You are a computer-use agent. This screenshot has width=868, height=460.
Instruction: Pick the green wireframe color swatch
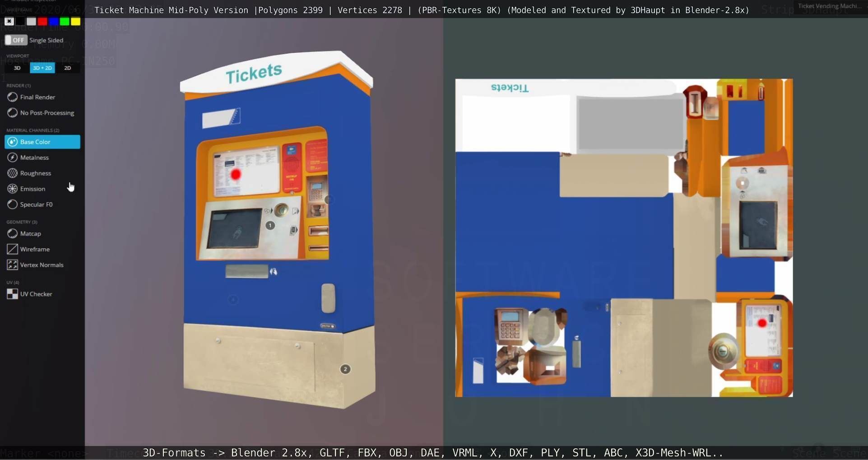click(65, 21)
